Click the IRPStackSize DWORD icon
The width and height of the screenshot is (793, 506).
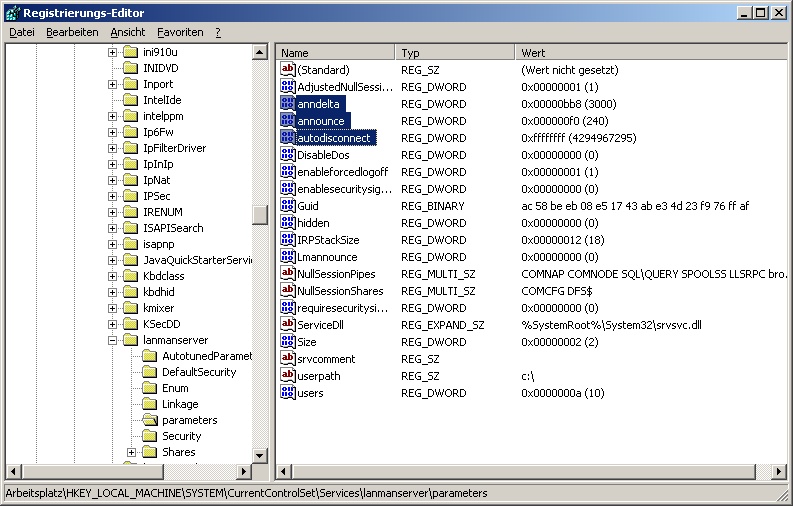point(288,240)
